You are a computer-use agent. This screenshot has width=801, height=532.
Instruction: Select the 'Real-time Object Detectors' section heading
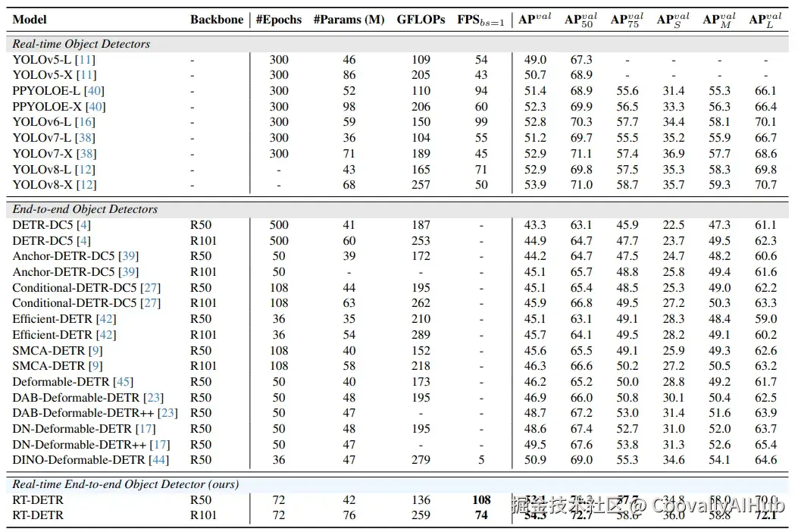[x=81, y=44]
